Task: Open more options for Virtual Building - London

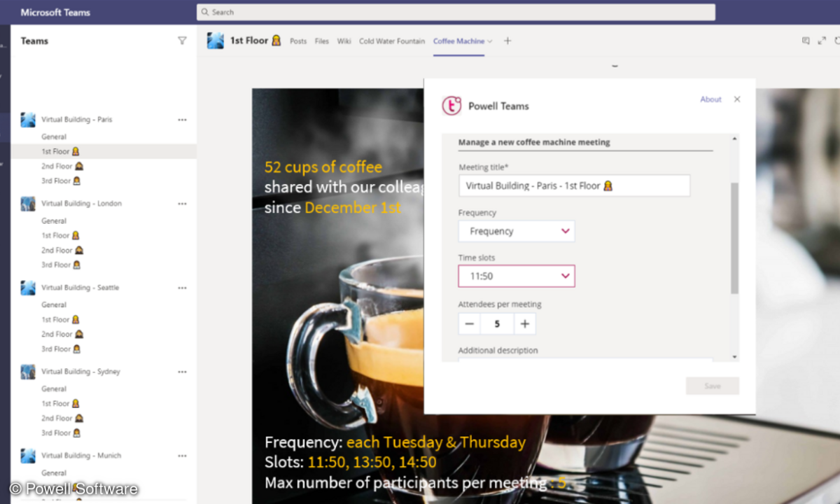Action: (183, 204)
